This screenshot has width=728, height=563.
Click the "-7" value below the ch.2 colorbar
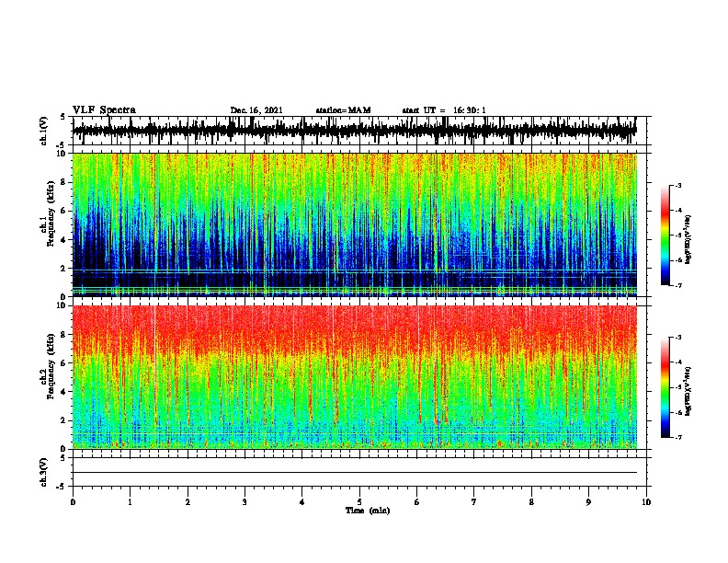(x=678, y=437)
